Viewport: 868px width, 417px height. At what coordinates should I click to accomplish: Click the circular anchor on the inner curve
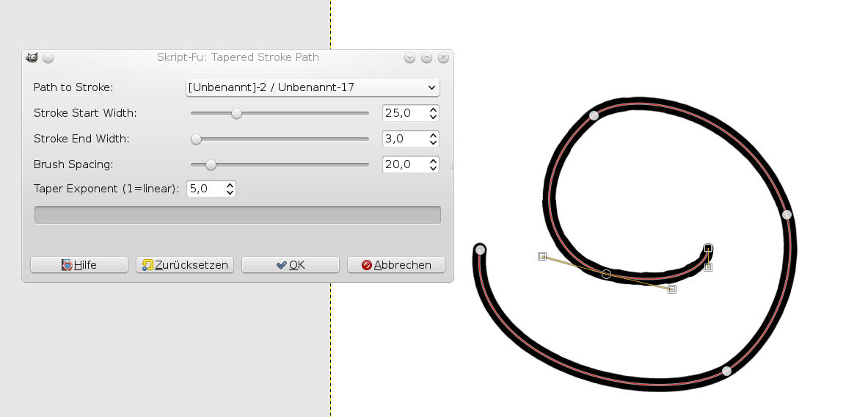(x=606, y=274)
